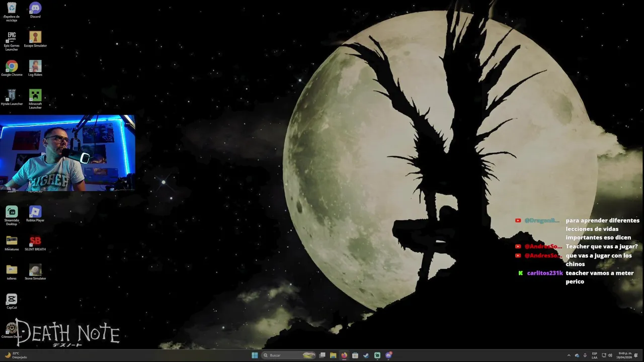The image size is (644, 362).
Task: Select the Crimson Desert desktop icon
Action: (11, 330)
